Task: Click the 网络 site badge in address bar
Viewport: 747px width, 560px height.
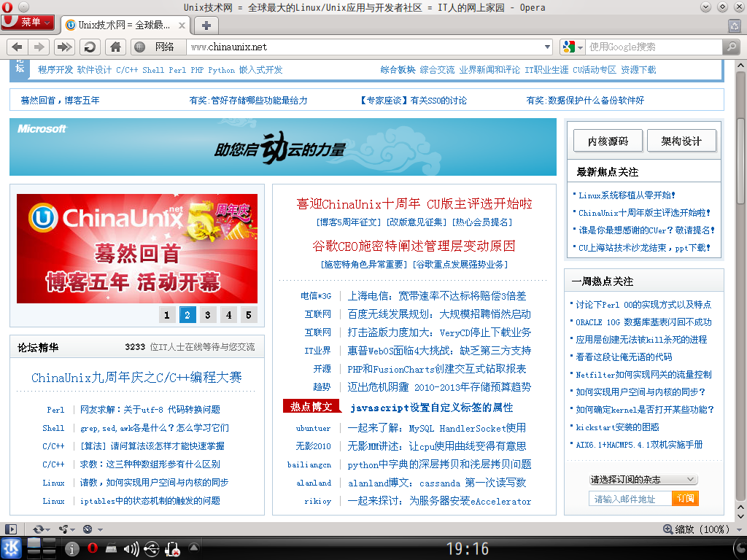Action: click(158, 47)
